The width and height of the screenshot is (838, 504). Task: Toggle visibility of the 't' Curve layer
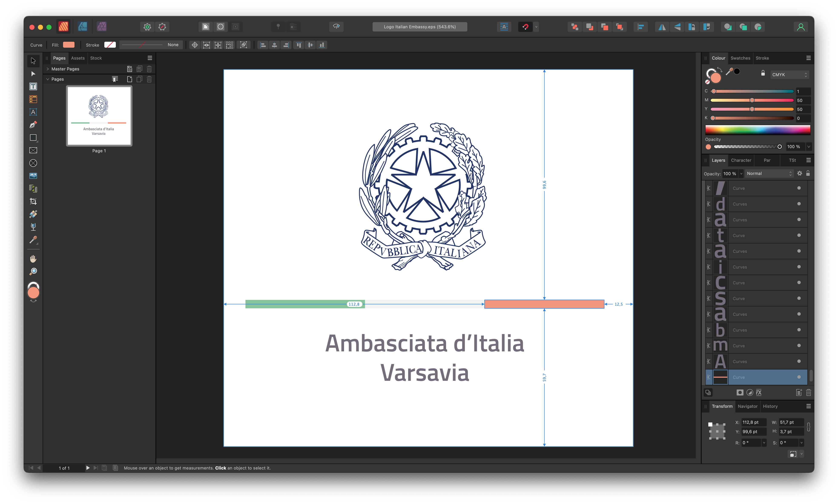[x=799, y=235]
